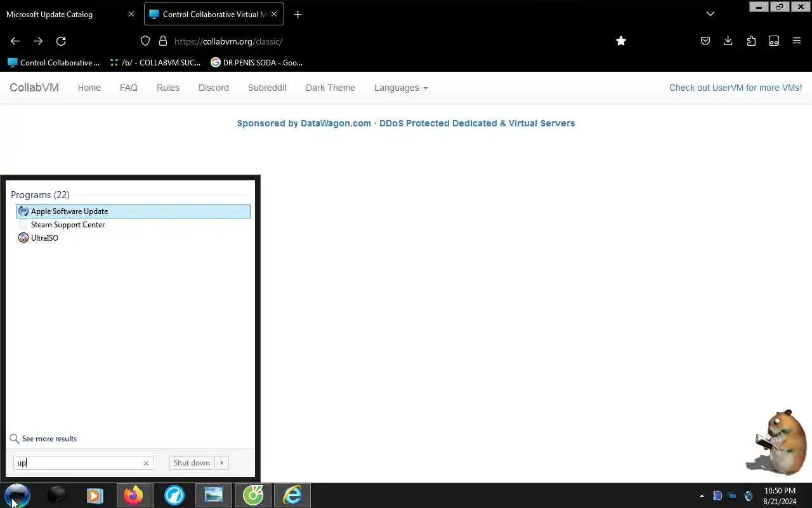Expand the list all tabs chevron

point(710,14)
